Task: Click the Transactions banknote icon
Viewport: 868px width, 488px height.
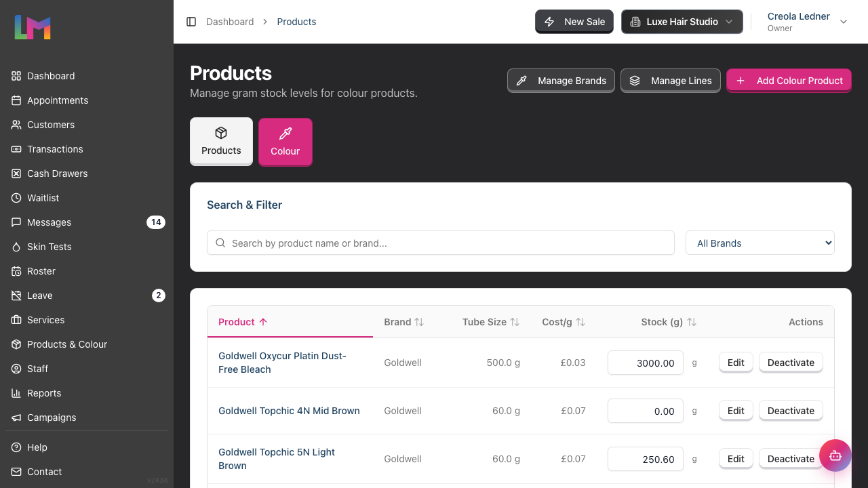Action: (16, 149)
